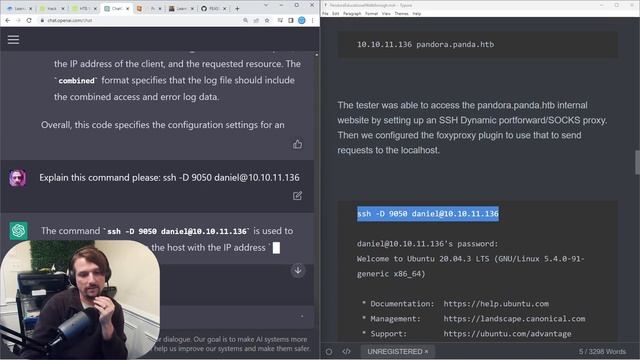Click the highlighted ssh -D 9050 command in Typora
The height and width of the screenshot is (360, 640).
point(428,213)
